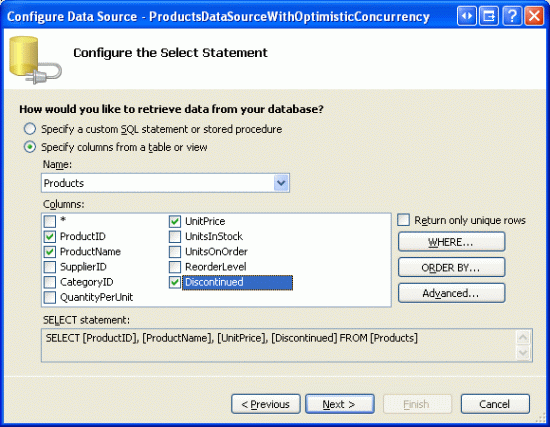Uncheck the ProductID column checkbox
Image resolution: width=550 pixels, height=427 pixels.
[50, 236]
